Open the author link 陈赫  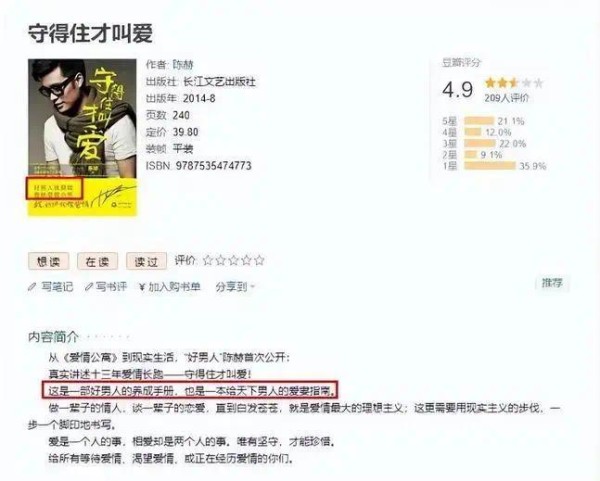(183, 65)
